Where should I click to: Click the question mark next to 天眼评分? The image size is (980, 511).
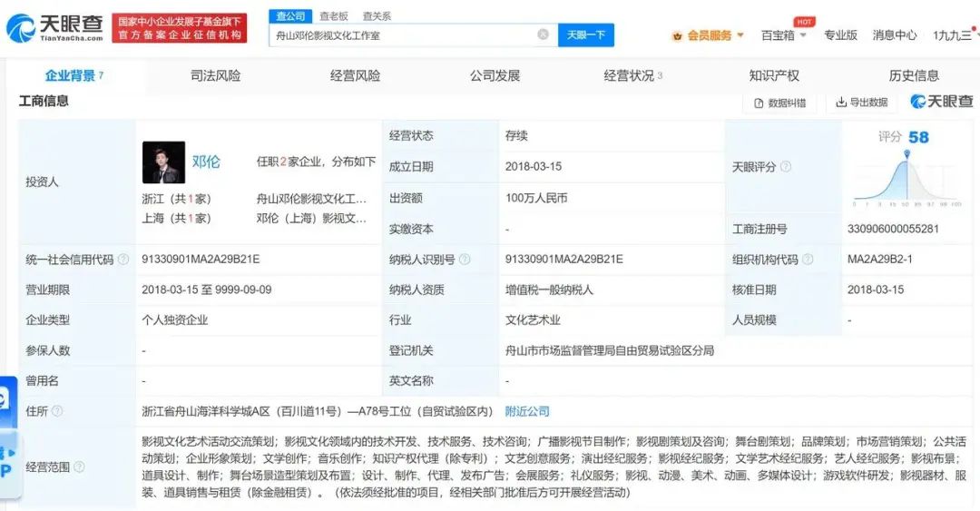click(786, 167)
